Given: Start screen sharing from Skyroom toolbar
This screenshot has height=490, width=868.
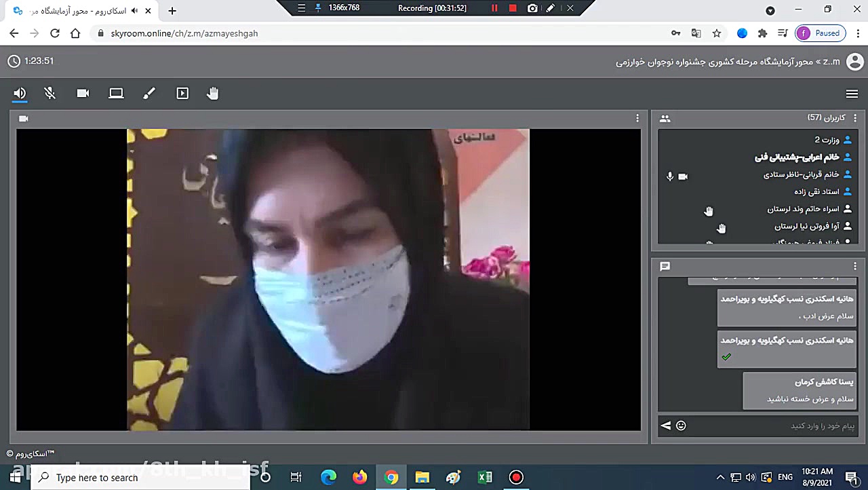Looking at the screenshot, I should coord(116,94).
